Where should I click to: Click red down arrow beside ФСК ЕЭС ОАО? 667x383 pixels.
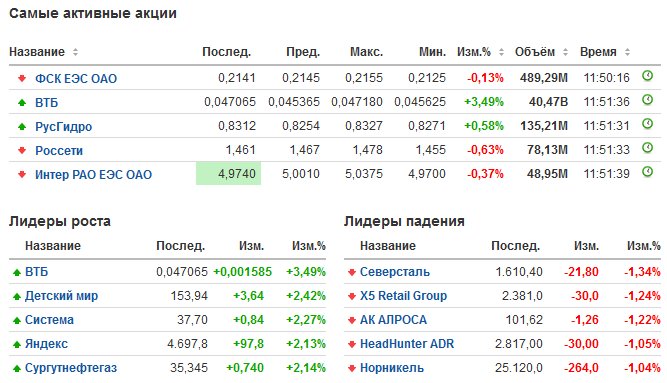pyautogui.click(x=22, y=78)
